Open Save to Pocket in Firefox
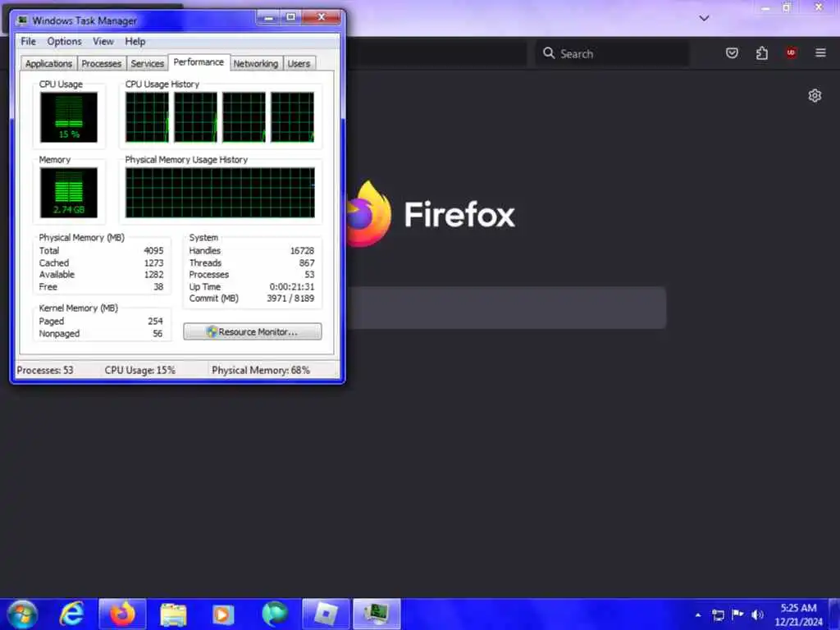Image resolution: width=840 pixels, height=630 pixels. pos(732,53)
